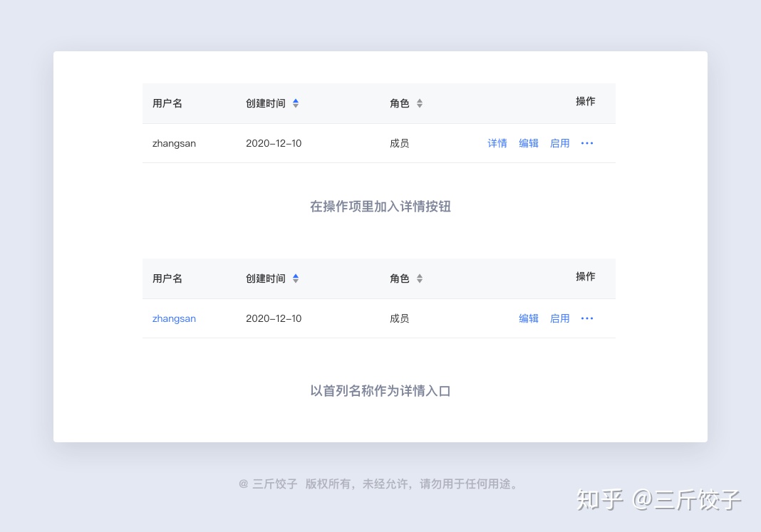Sort top table by 创建时间 arrows
The height and width of the screenshot is (532, 761).
pos(296,103)
